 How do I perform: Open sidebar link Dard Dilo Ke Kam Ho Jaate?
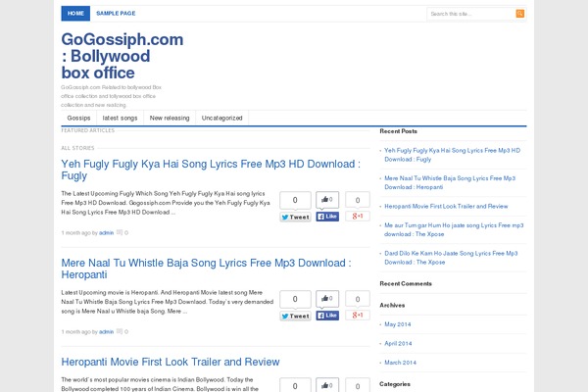click(x=451, y=258)
